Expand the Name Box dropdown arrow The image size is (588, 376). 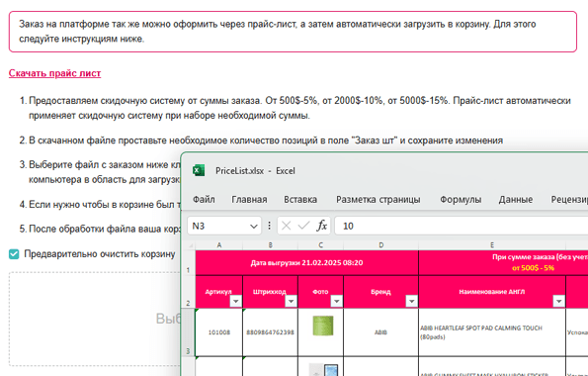tap(254, 227)
